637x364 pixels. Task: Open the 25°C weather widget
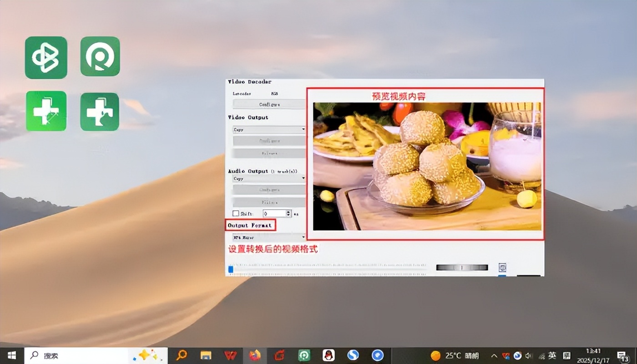click(454, 356)
